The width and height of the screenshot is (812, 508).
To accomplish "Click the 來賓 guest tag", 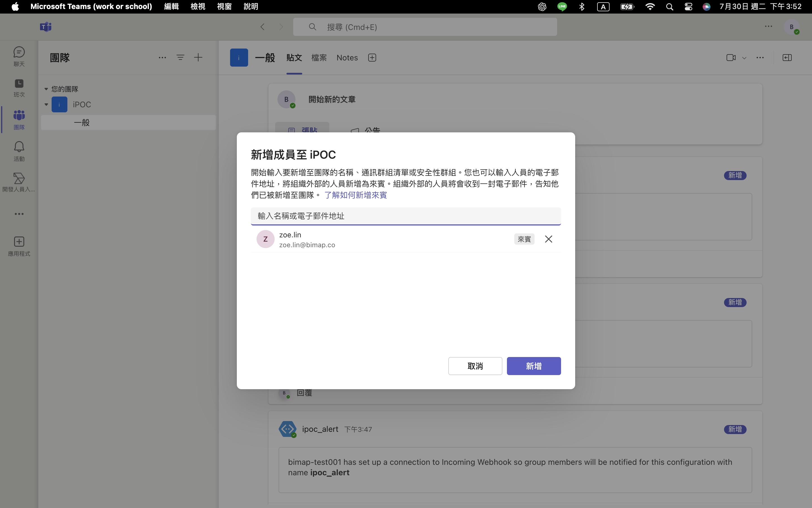I will pyautogui.click(x=524, y=239).
